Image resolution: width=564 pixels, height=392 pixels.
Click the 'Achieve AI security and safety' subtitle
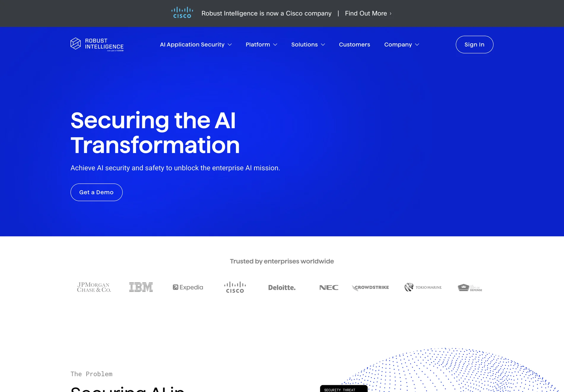click(175, 168)
